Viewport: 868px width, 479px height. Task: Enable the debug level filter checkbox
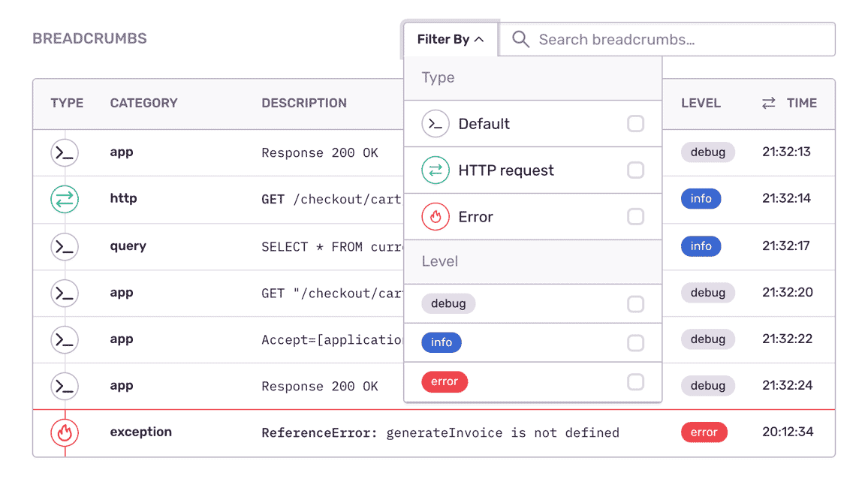(x=635, y=303)
